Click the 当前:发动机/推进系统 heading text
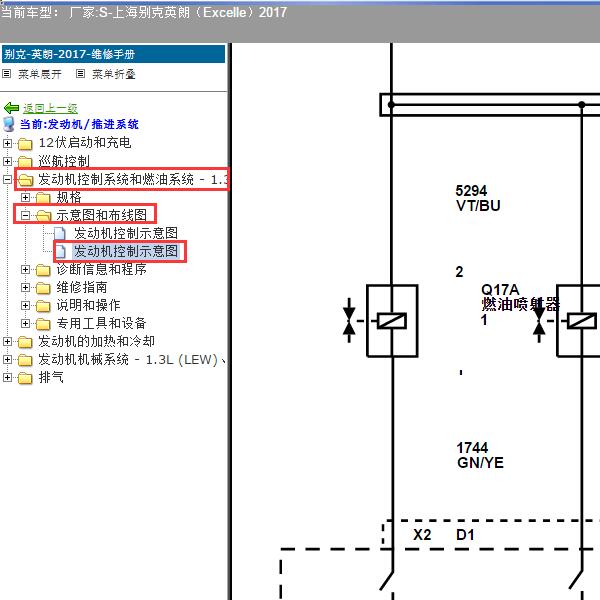This screenshot has width=600, height=600. tap(79, 124)
